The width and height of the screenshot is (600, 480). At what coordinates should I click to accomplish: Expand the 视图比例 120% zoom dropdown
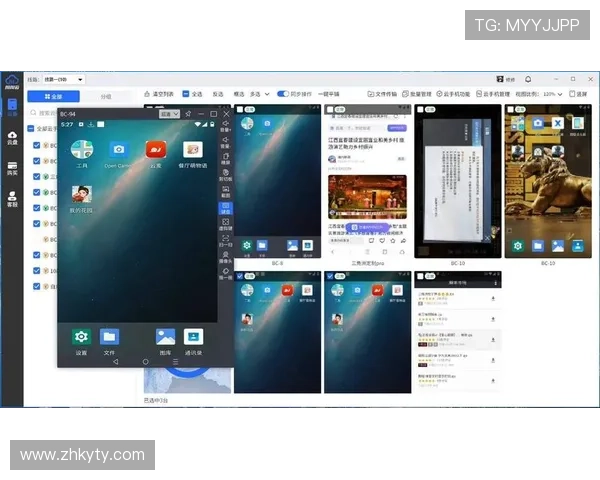click(553, 94)
